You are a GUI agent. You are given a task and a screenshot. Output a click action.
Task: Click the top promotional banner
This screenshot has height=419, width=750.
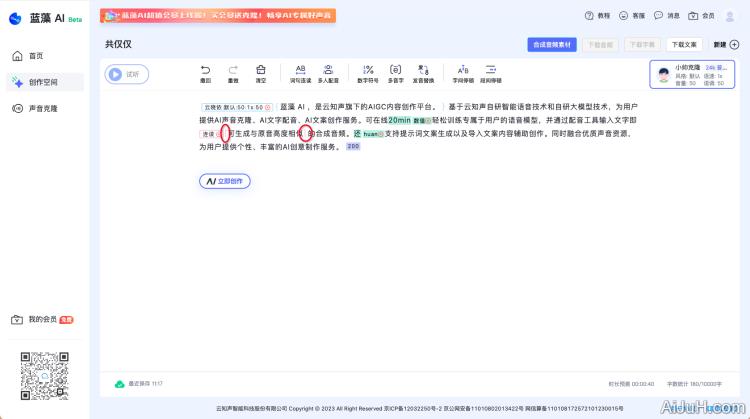[217, 16]
